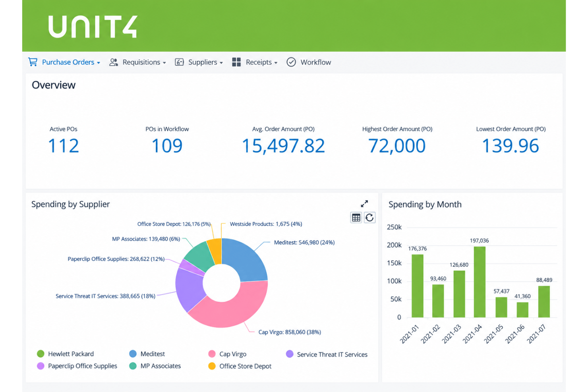This screenshot has height=392, width=588.
Task: Expand the Spending by Supplier chart
Action: pos(364,204)
